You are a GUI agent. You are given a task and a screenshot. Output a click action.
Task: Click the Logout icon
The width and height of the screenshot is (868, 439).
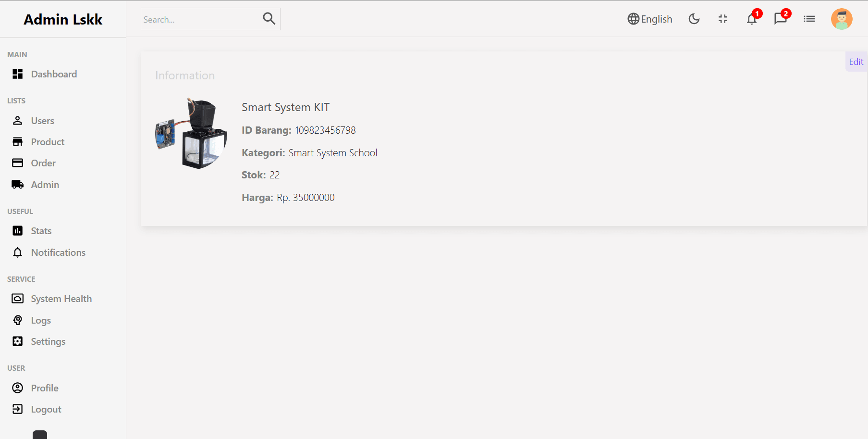pyautogui.click(x=18, y=409)
